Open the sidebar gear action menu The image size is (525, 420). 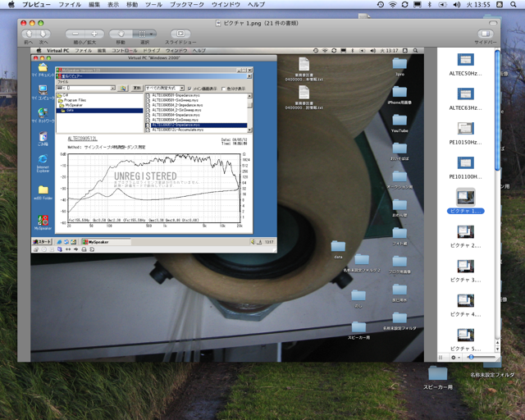pos(455,357)
